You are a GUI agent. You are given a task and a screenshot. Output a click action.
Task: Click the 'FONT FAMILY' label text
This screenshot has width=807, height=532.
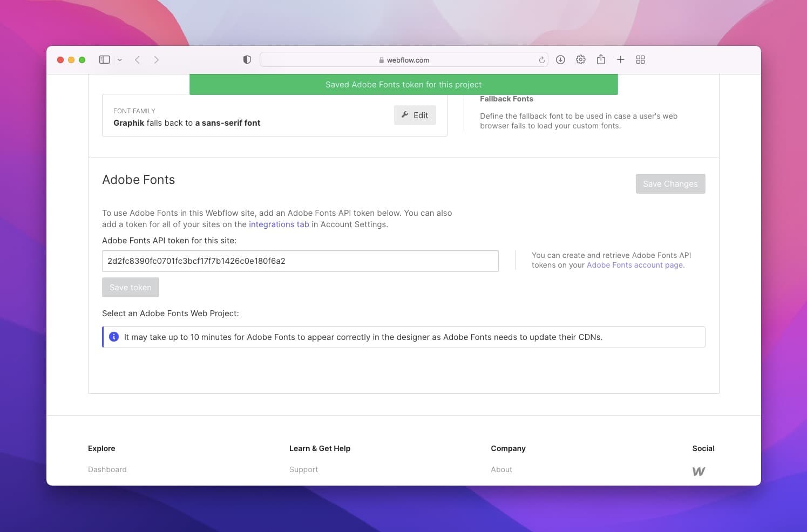(134, 111)
